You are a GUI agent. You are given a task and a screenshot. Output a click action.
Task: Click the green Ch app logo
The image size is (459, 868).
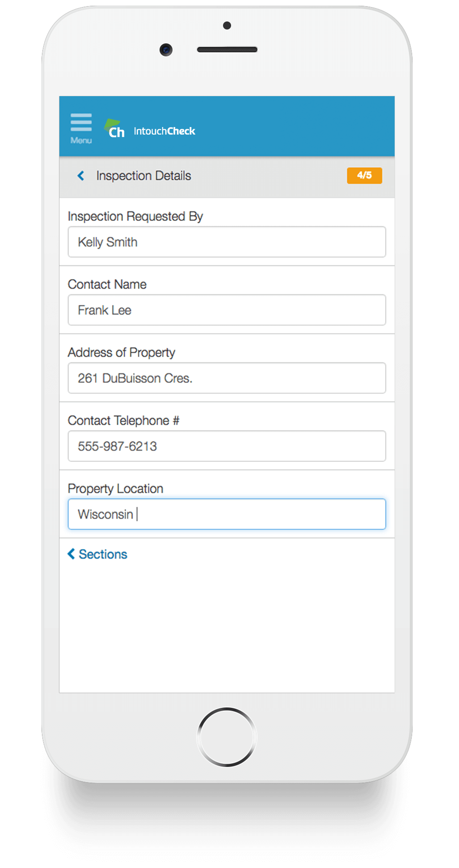(115, 129)
